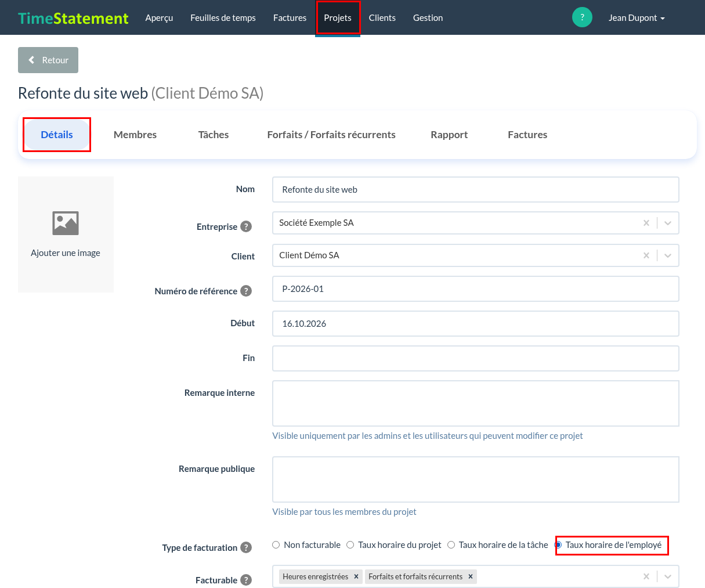Expand the Facturable dropdown chevron
The width and height of the screenshot is (705, 588).
(668, 576)
